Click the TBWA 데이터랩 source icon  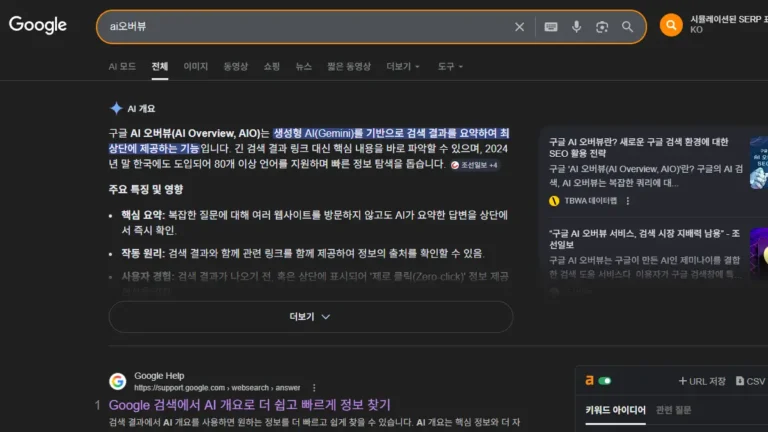554,201
